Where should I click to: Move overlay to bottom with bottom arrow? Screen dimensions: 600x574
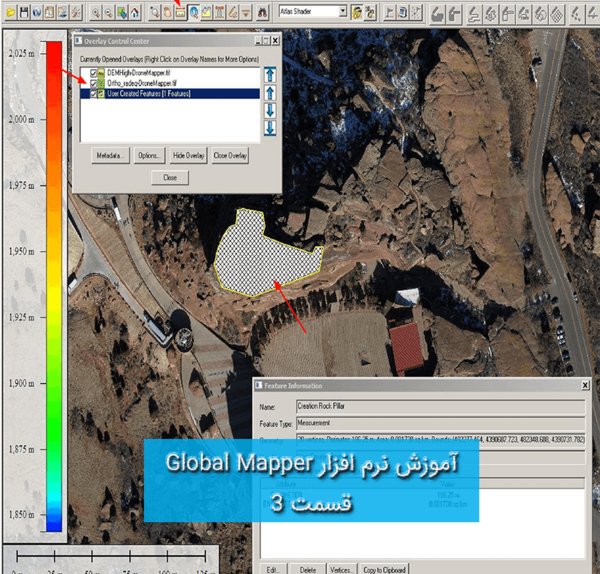click(270, 128)
